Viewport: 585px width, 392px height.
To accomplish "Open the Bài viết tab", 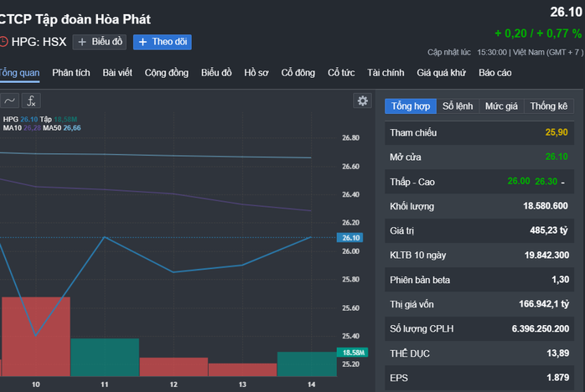I will tap(117, 73).
